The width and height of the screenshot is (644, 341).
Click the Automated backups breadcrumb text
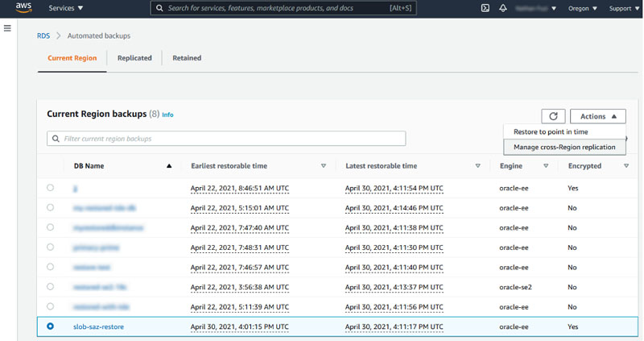99,35
